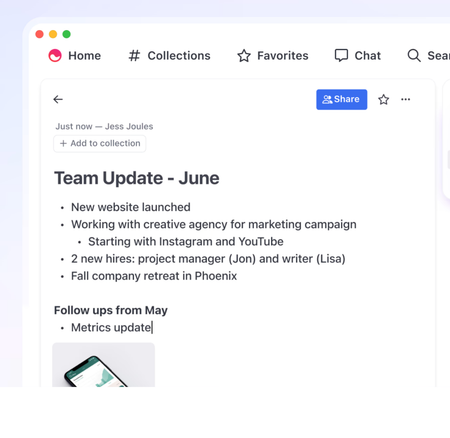Click the Chat speech bubble icon
This screenshot has width=450, height=438.
(x=341, y=55)
